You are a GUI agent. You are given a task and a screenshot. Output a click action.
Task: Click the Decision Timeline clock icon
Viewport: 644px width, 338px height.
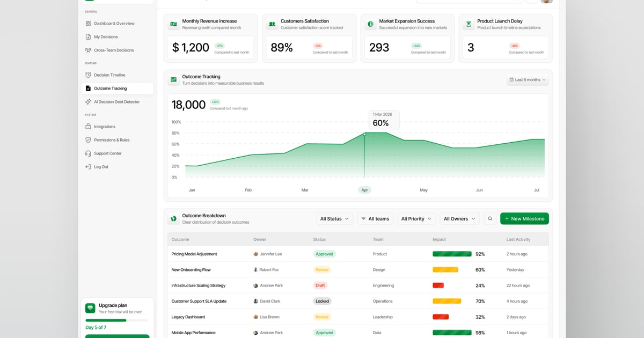click(88, 75)
